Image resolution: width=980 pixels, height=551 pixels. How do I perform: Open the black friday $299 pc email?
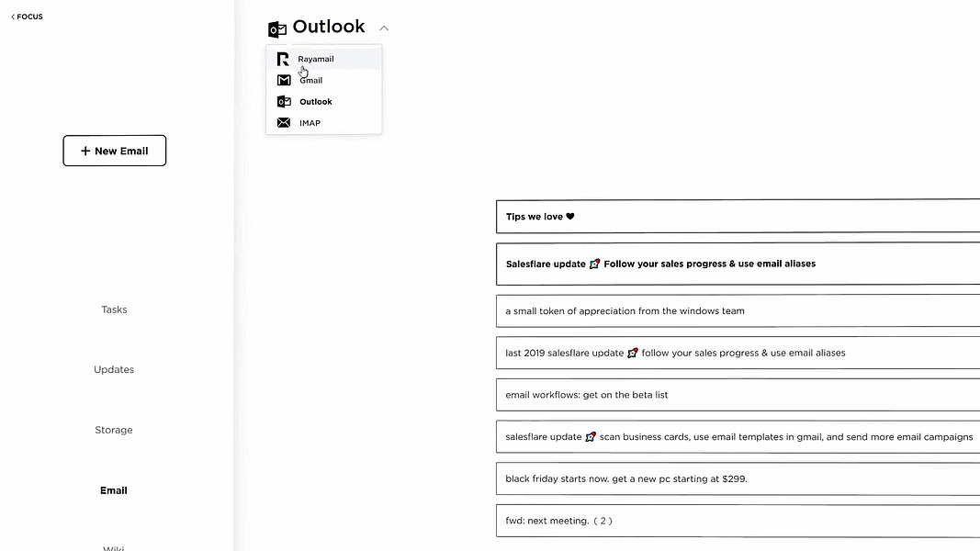point(738,478)
